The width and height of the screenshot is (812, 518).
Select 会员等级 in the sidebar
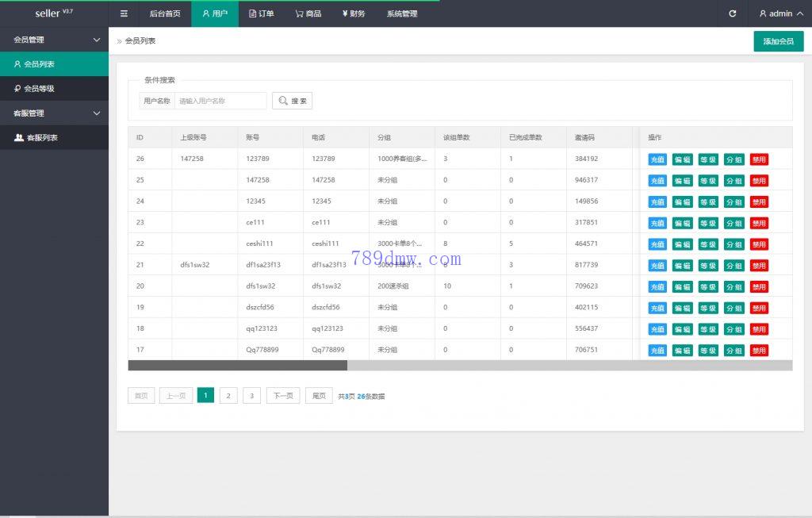pyautogui.click(x=39, y=89)
